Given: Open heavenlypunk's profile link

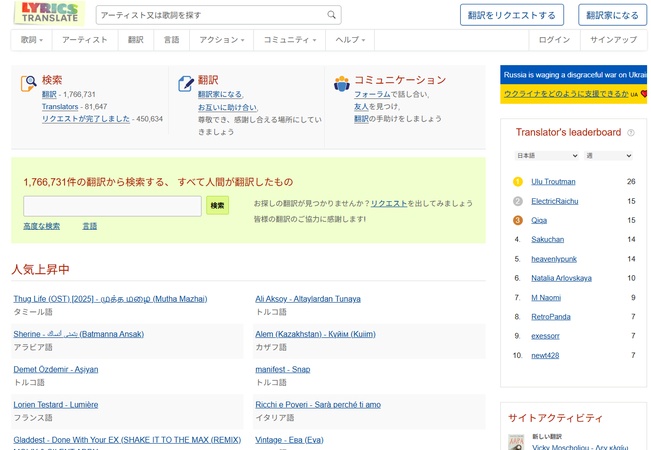Looking at the screenshot, I should [x=554, y=259].
